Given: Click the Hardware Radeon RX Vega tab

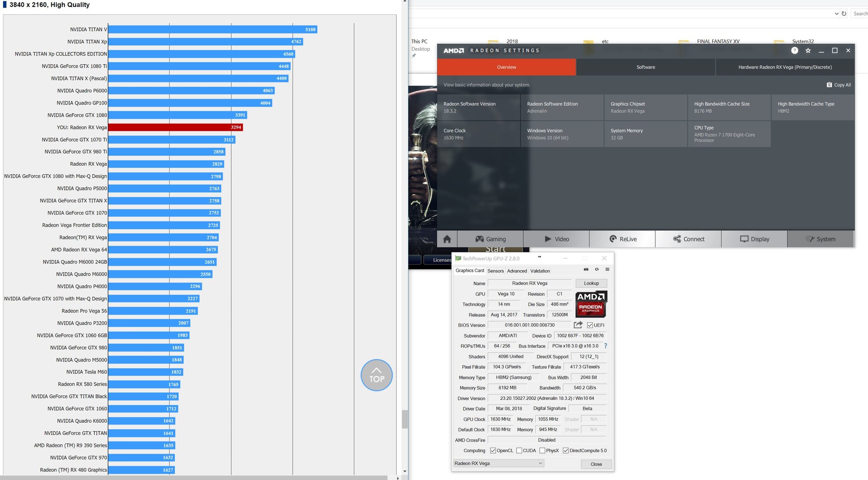Looking at the screenshot, I should pyautogui.click(x=784, y=67).
